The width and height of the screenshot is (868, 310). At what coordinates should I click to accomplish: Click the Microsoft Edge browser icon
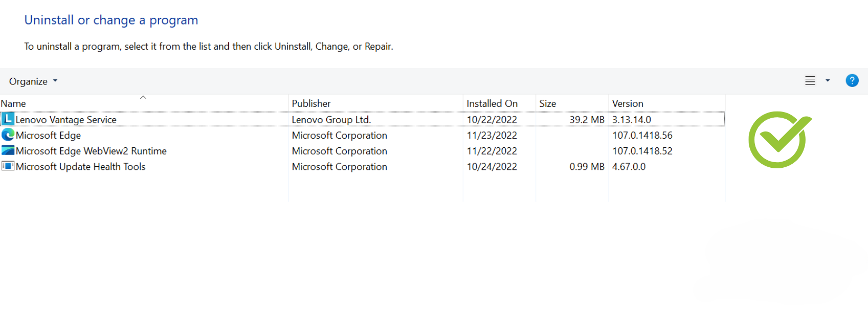[8, 135]
